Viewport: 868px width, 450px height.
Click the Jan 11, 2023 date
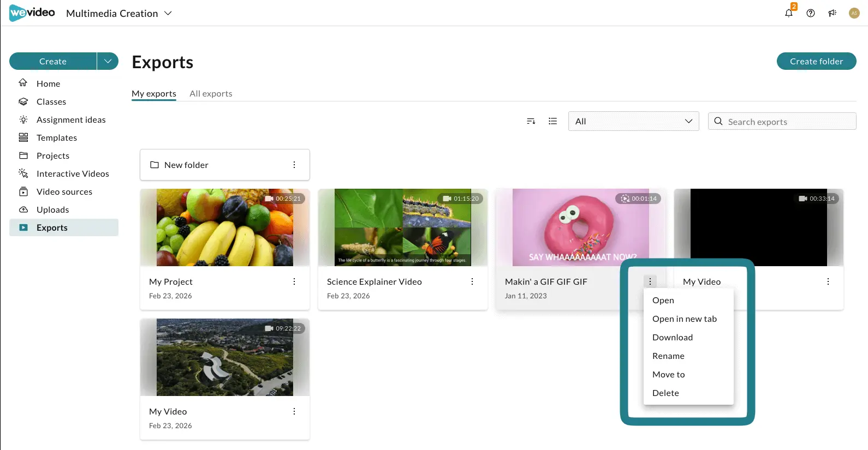[x=526, y=296]
